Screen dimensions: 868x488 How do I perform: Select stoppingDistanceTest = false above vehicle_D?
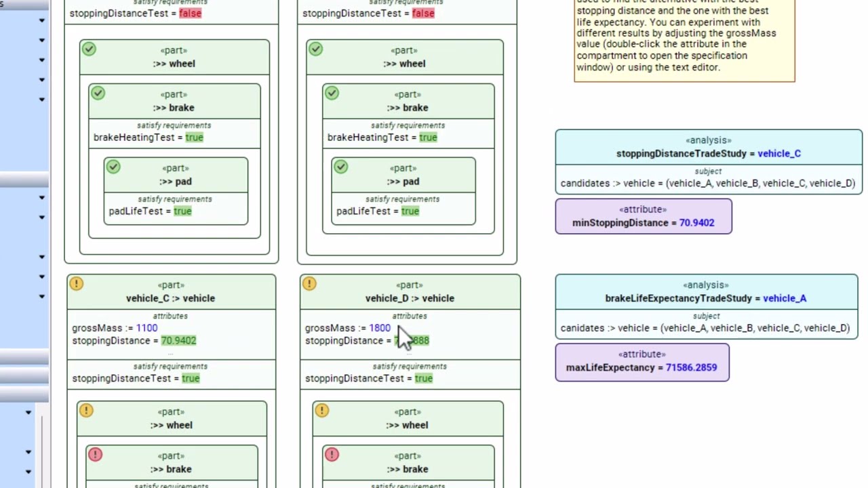coord(368,14)
